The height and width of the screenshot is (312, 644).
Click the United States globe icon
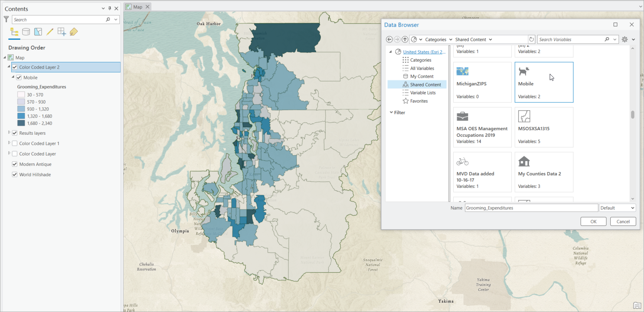pos(398,52)
